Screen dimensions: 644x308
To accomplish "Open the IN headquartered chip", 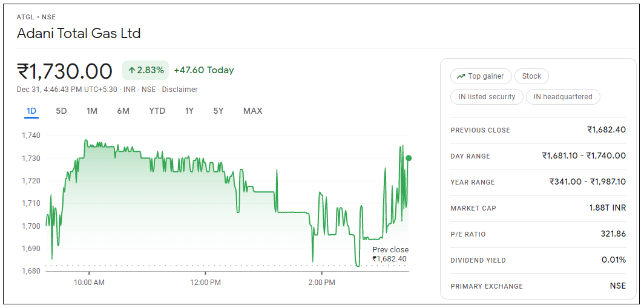I will tap(563, 97).
